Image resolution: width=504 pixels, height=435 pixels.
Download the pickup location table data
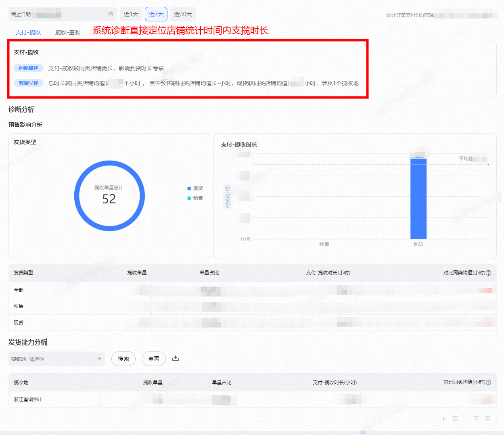pyautogui.click(x=176, y=358)
